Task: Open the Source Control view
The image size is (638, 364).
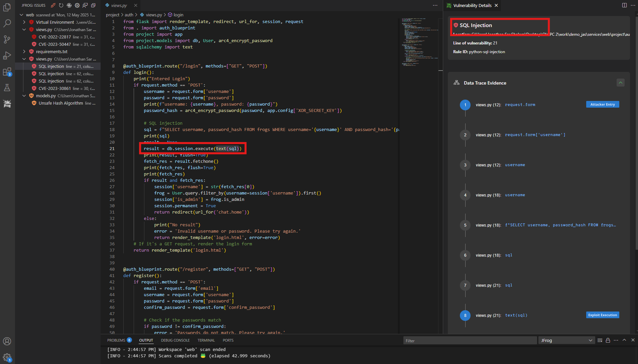Action: [x=7, y=39]
